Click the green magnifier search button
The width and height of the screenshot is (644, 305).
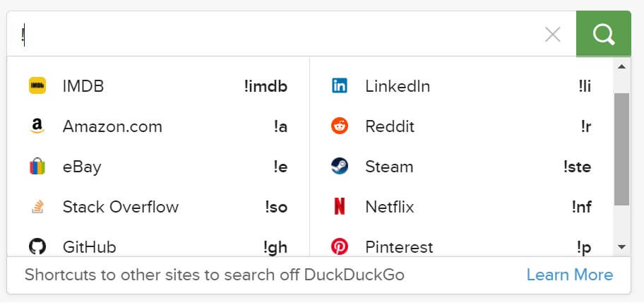pyautogui.click(x=603, y=34)
